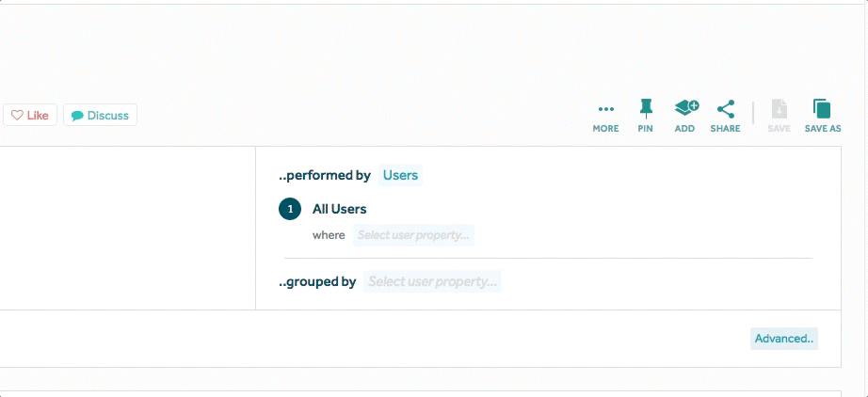Expand the Advanced.. options
Image resolution: width=868 pixels, height=397 pixels.
pyautogui.click(x=784, y=339)
